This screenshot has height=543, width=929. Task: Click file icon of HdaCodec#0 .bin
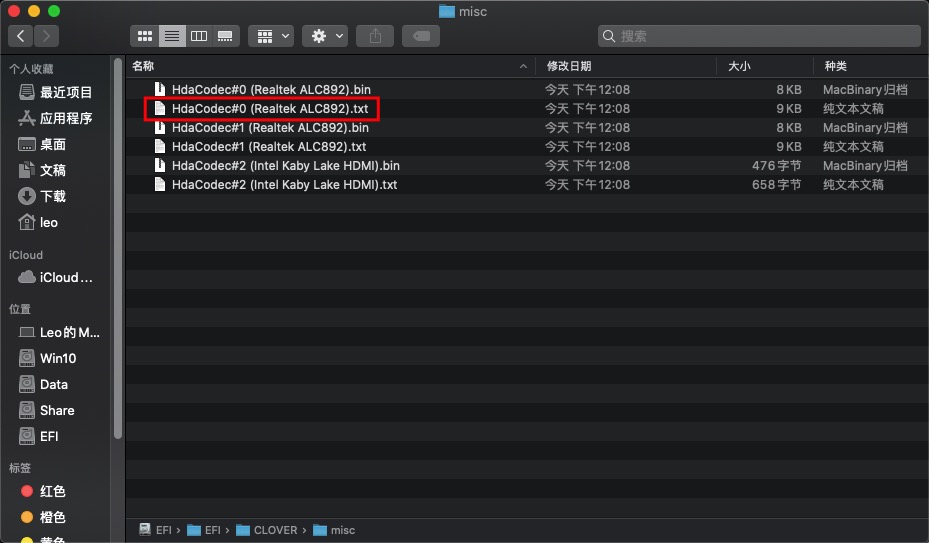point(159,89)
